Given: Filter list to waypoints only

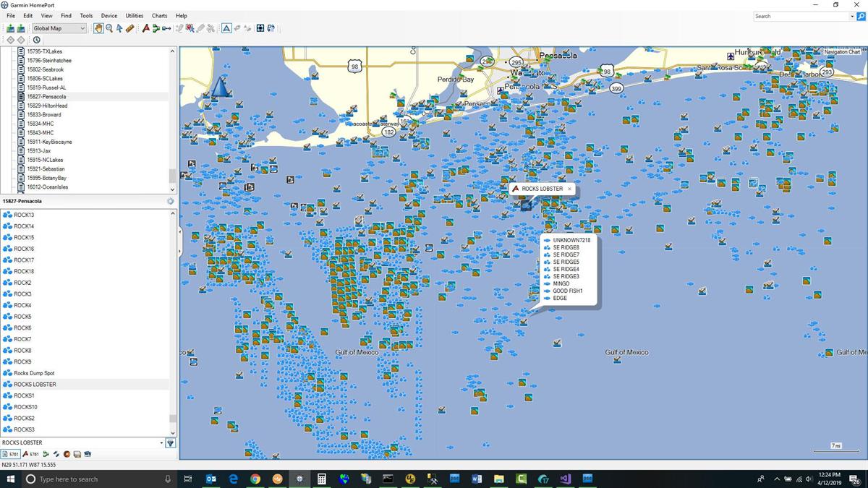Looking at the screenshot, I should coord(30,454).
